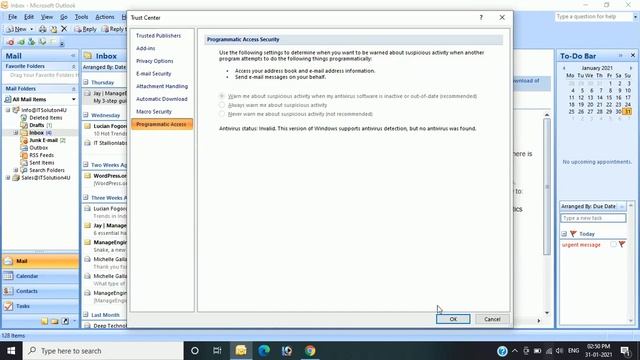Collapse the Two Weeks Ago message group
The height and width of the screenshot is (360, 640).
tap(86, 164)
